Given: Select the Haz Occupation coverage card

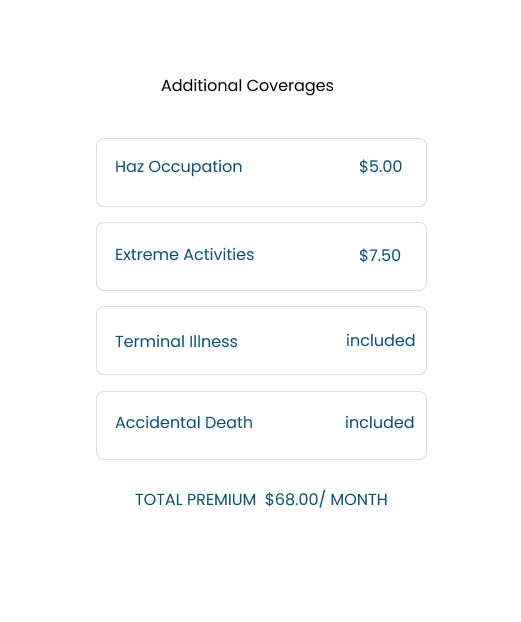Looking at the screenshot, I should (261, 173).
